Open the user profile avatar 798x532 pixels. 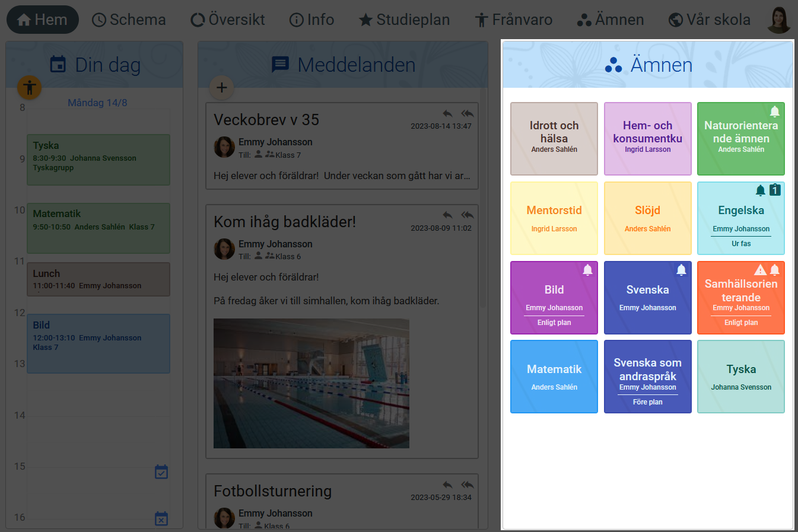(x=778, y=20)
